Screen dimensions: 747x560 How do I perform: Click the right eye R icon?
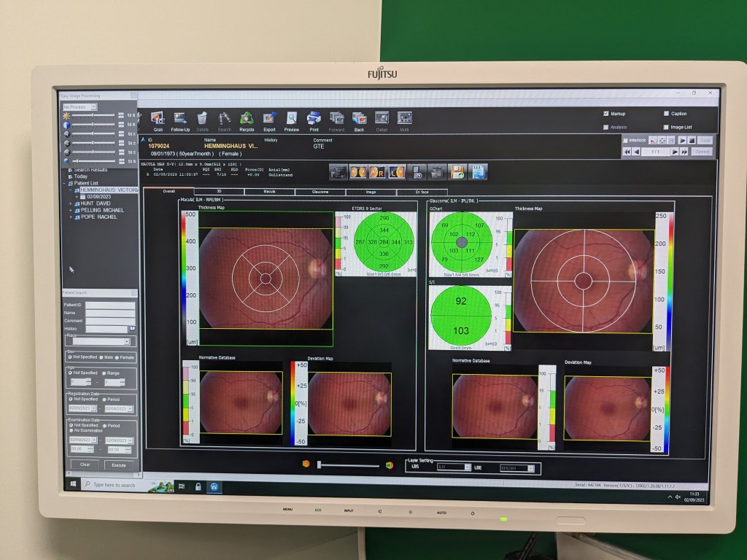pyautogui.click(x=378, y=172)
